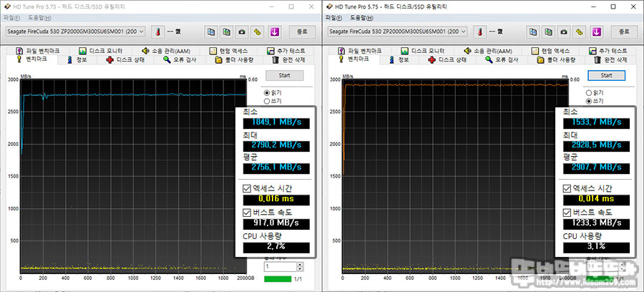Screen dimensions: 644x292
Task: Open 정보 tab in left window
Action: 77,60
